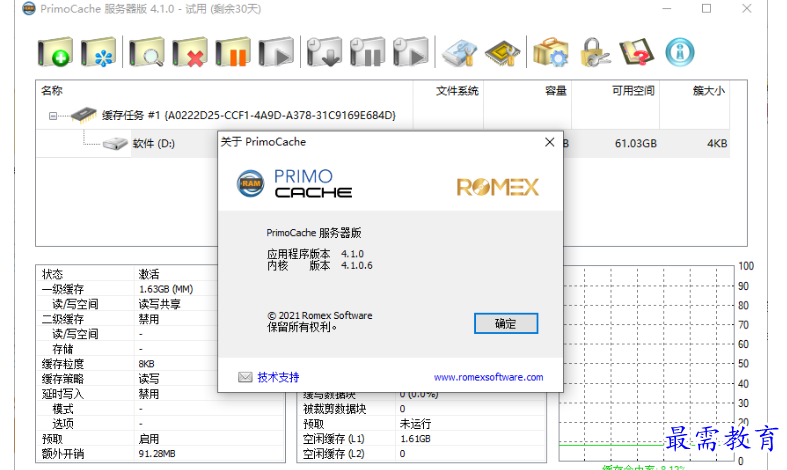Click the 额外开销 91.28MB row
This screenshot has height=470, width=787.
click(161, 454)
